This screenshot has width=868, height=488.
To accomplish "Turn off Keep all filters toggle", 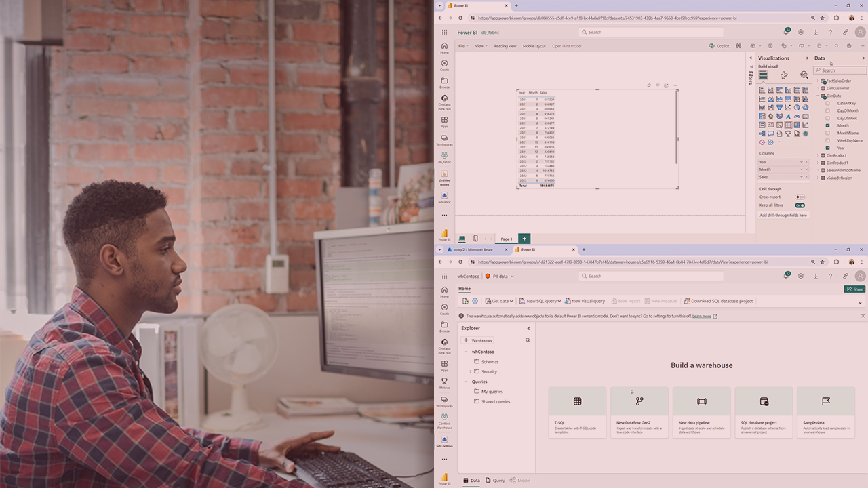I will point(800,205).
